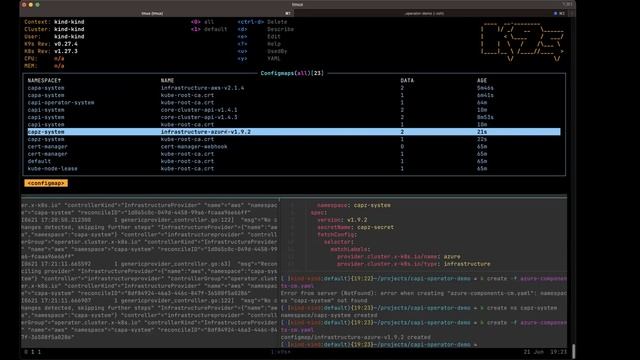Select the cert-manager-webhook configmap
Viewport: 640px width, 360px height.
(294, 147)
